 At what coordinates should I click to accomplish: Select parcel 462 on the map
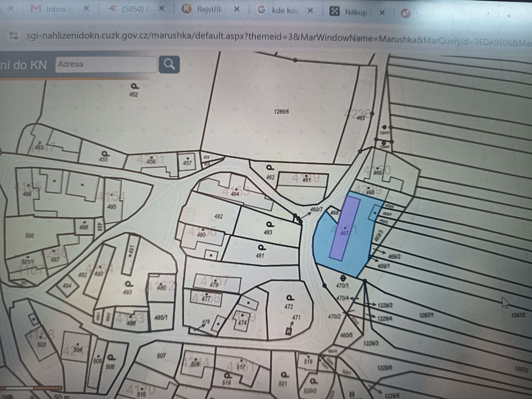(270, 177)
